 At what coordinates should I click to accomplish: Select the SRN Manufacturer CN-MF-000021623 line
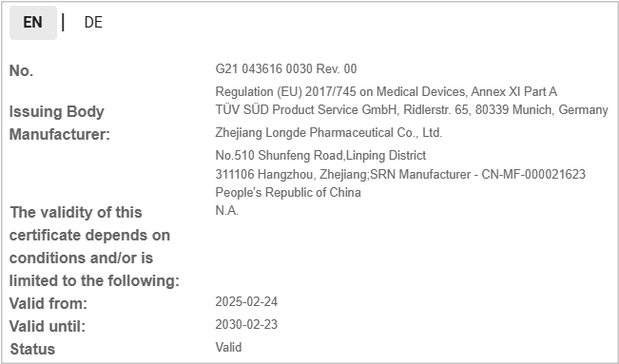click(400, 174)
